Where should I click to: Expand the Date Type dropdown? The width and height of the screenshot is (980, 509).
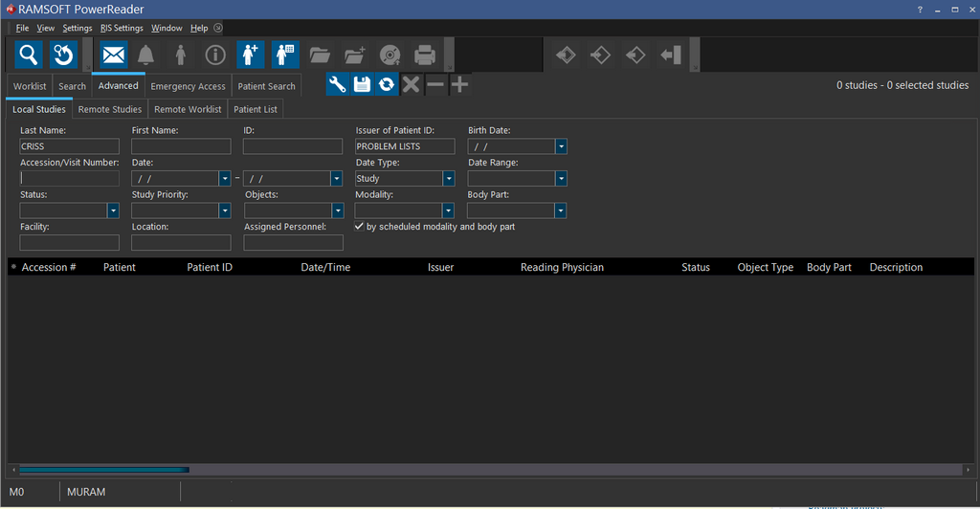coord(448,179)
